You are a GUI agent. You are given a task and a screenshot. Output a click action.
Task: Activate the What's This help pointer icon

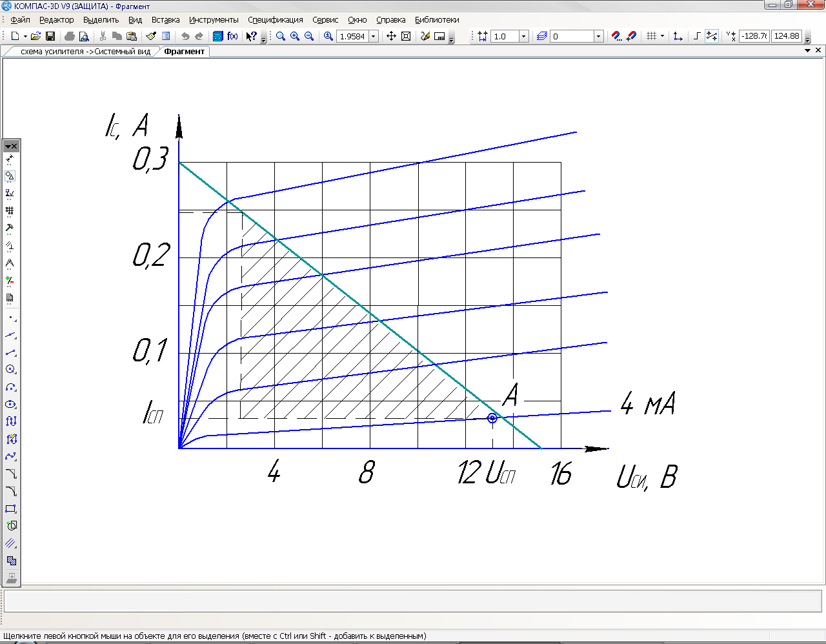[x=252, y=36]
